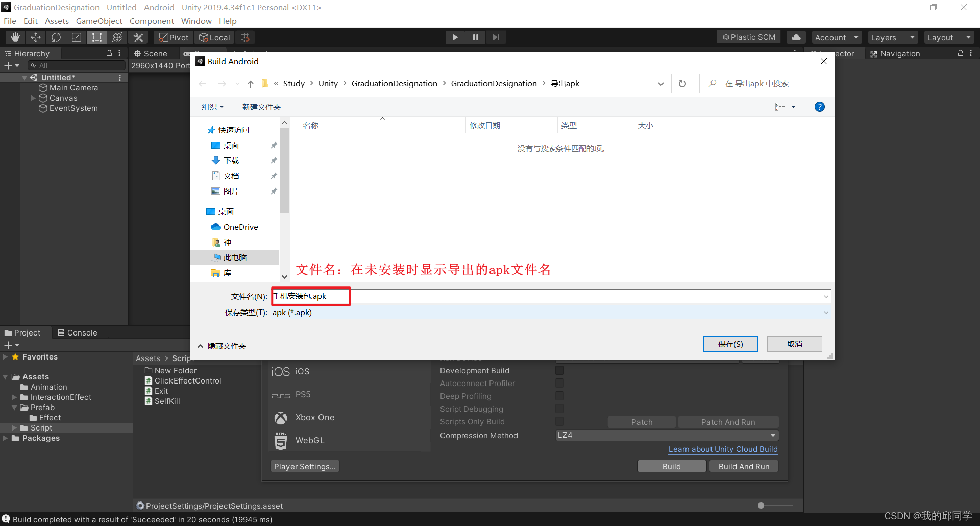Open the GameObject menu
980x526 pixels.
pyautogui.click(x=99, y=21)
